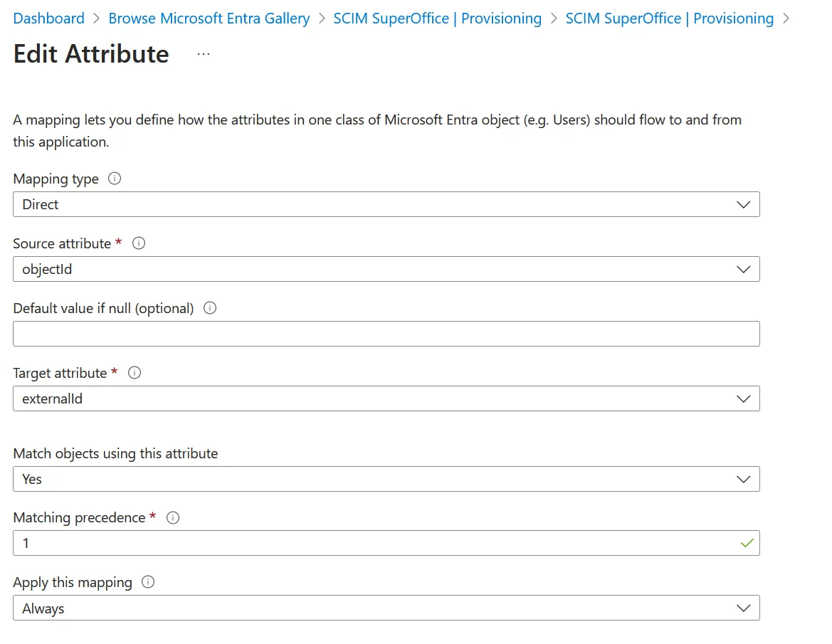Open Browse Microsoft Entra Gallery breadcrumb
Screen dimensions: 832x644
click(209, 19)
